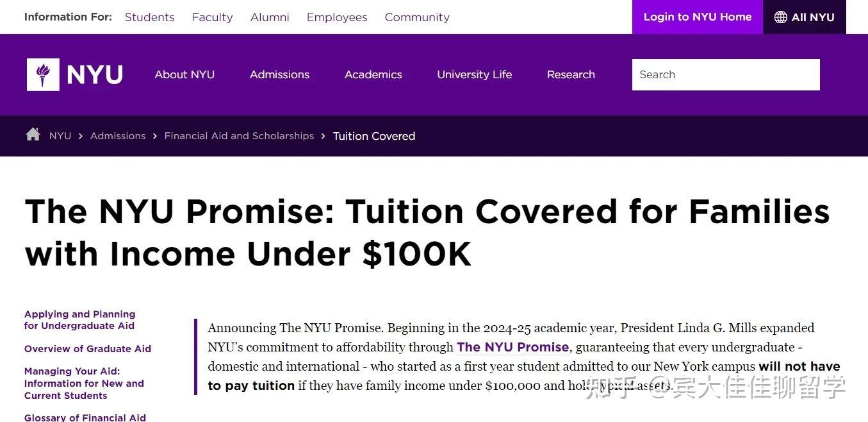Open the Community information link
868x422 pixels.
click(417, 17)
